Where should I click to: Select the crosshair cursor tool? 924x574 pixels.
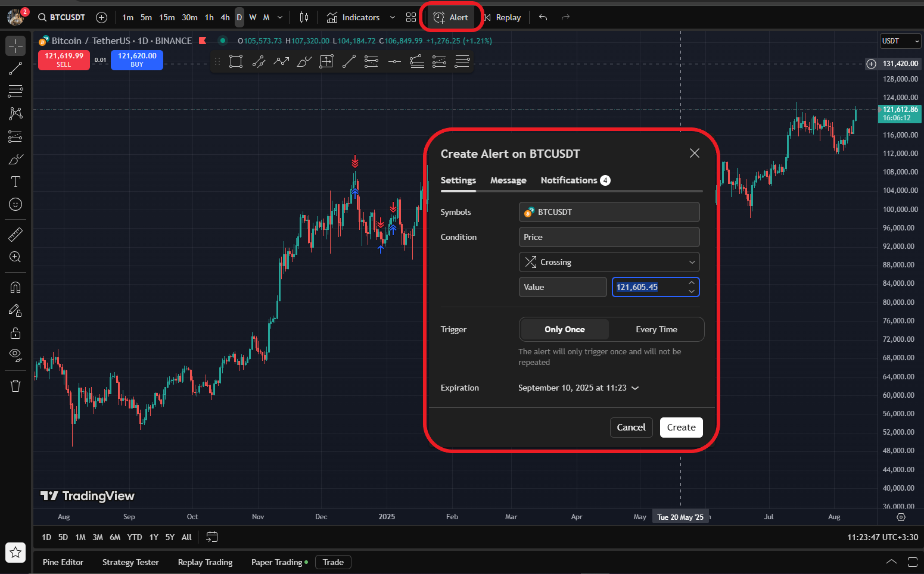(x=15, y=46)
